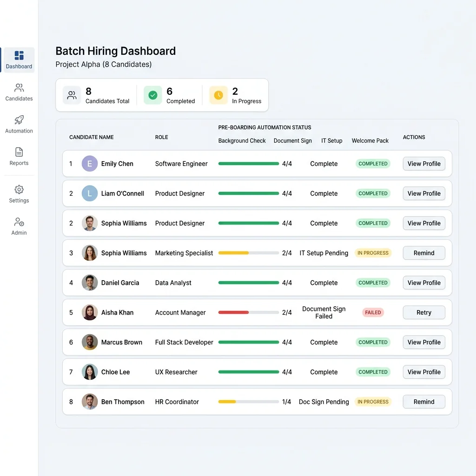
Task: Click the yellow In Progress clock icon
Action: 218,95
